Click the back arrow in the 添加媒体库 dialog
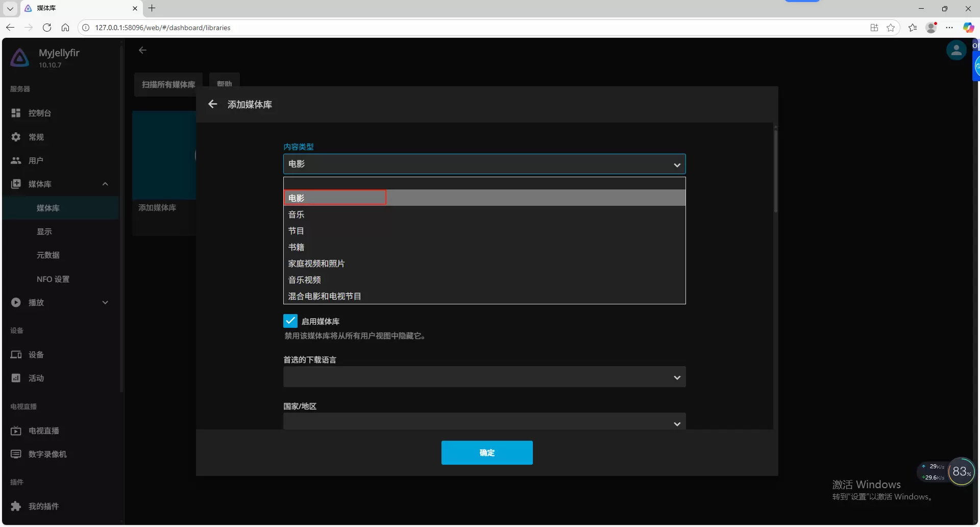 click(213, 104)
